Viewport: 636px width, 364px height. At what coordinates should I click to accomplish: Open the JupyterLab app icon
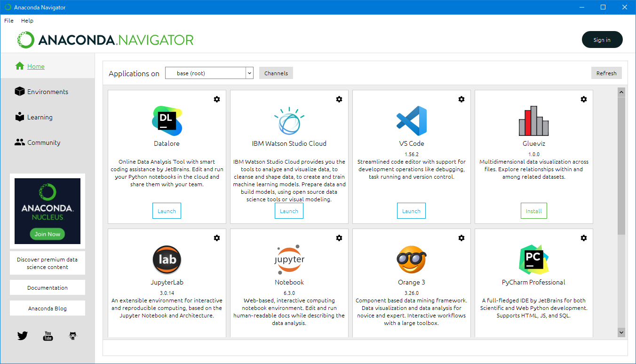167,260
